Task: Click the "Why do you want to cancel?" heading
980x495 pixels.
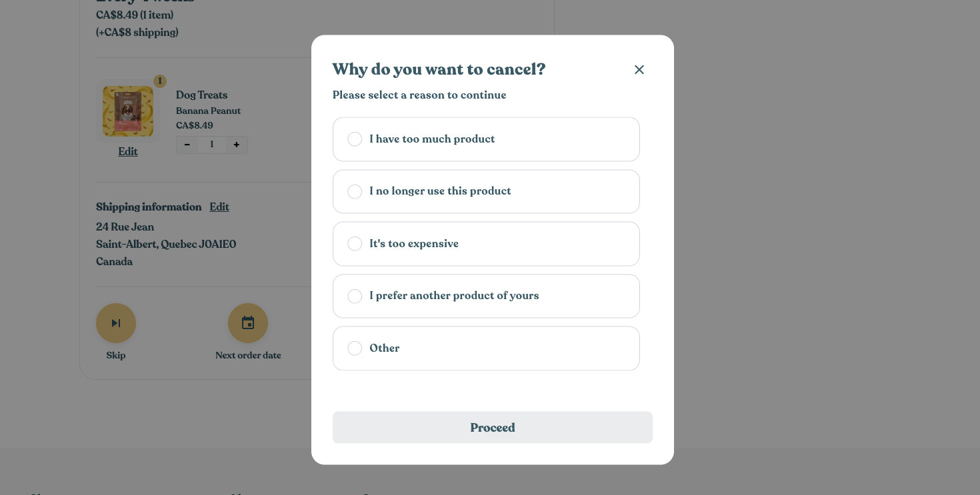Action: [x=439, y=69]
